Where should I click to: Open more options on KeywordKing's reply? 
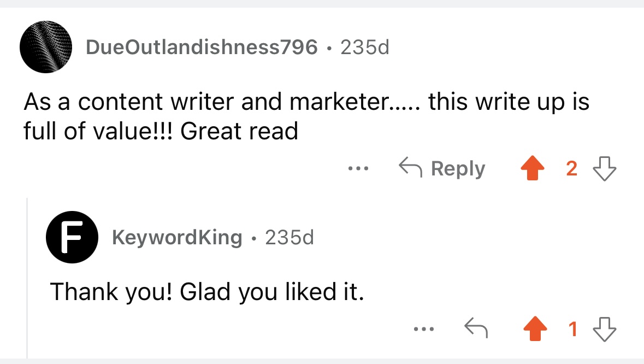pyautogui.click(x=424, y=328)
